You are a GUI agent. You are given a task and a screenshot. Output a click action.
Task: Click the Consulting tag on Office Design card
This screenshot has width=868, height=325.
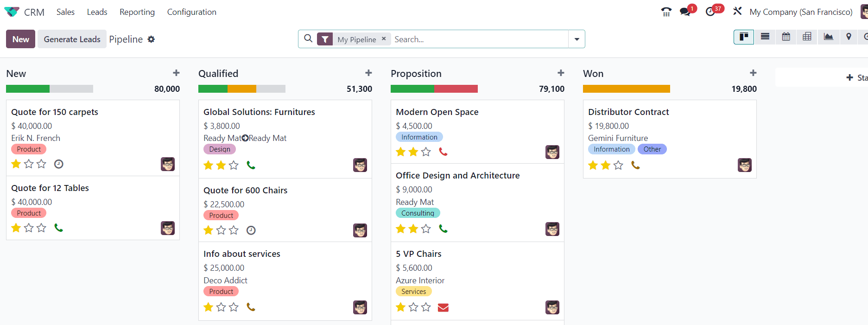coord(418,213)
